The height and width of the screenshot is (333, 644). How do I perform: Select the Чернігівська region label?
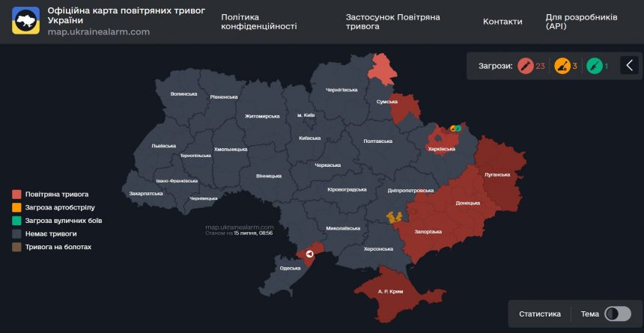(341, 90)
